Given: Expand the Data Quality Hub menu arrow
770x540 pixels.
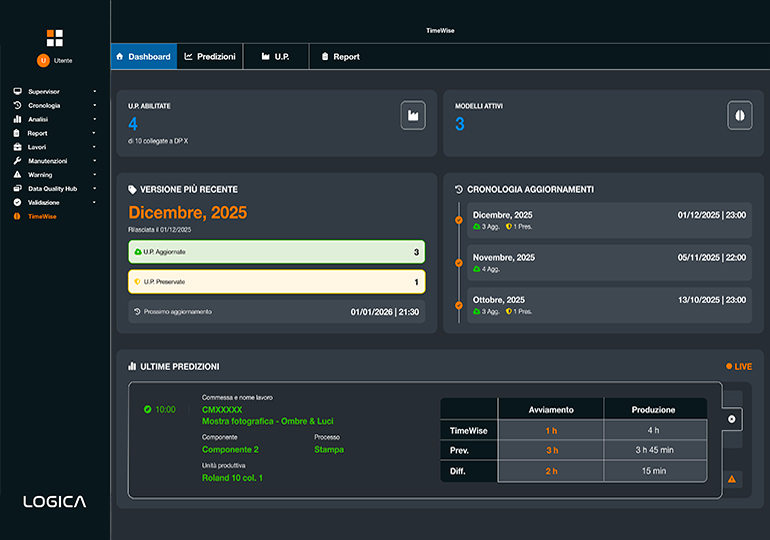Looking at the screenshot, I should pos(95,189).
